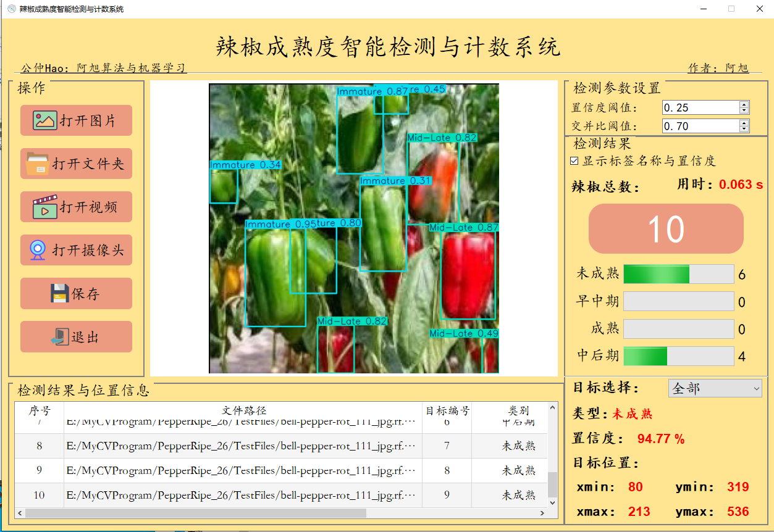Click the table's scroll-down arrow
The width and height of the screenshot is (774, 532).
552,502
